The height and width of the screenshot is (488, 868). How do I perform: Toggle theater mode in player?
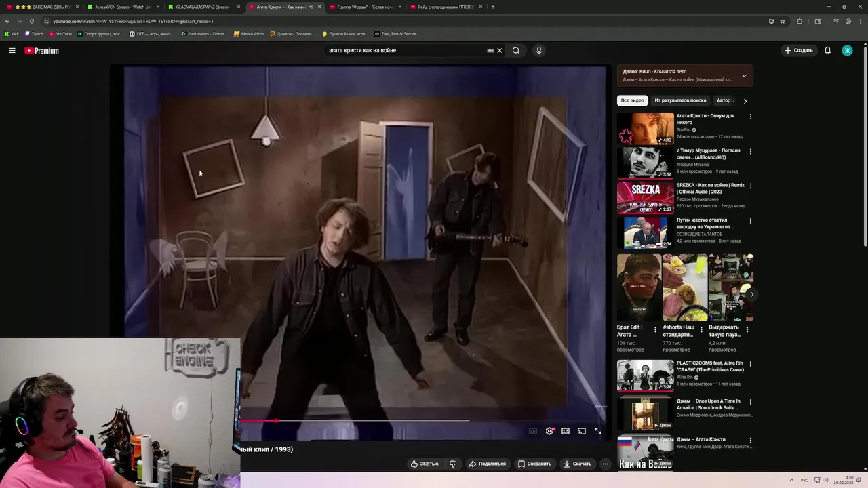(x=566, y=431)
